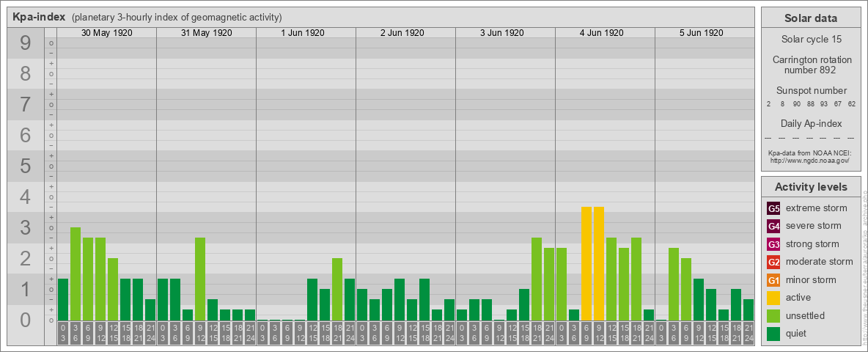Click the G4 severe storm icon

(774, 227)
